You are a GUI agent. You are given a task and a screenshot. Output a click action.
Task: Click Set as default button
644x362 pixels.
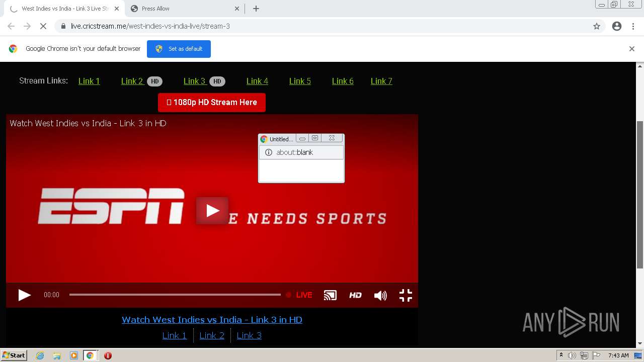[179, 49]
